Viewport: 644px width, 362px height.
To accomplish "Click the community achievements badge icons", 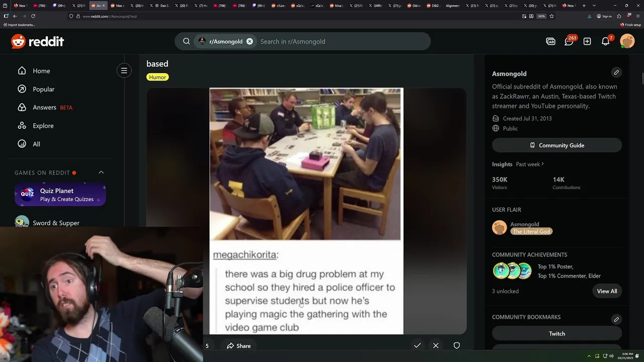I will [x=512, y=270].
